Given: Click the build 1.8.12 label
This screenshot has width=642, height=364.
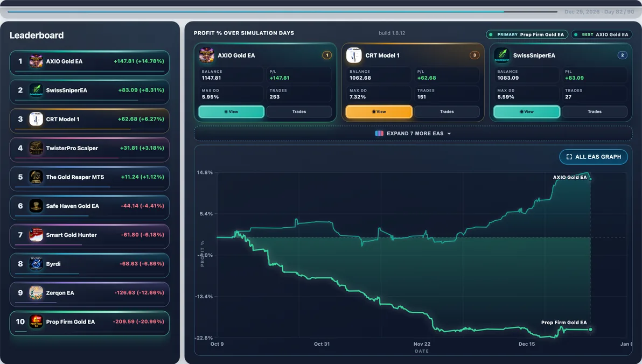Looking at the screenshot, I should pos(392,33).
